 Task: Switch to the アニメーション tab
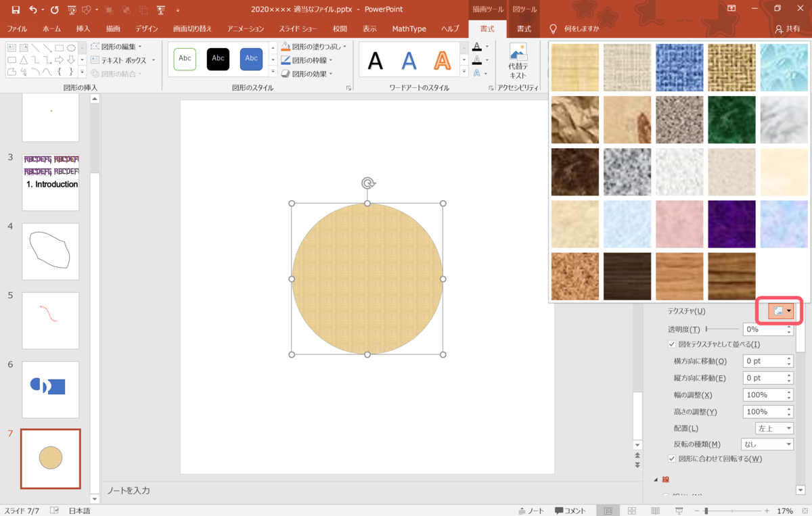coord(245,29)
